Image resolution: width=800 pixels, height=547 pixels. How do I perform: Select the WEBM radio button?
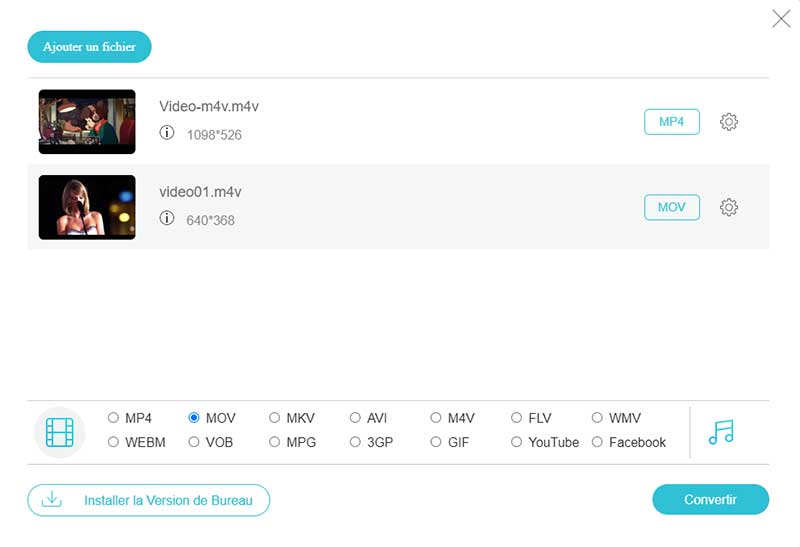(x=113, y=442)
